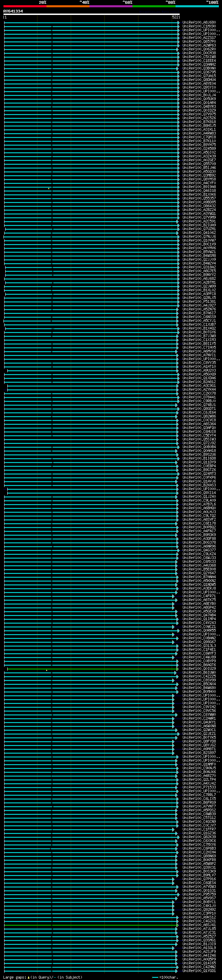222x980 pixels.
Task: Click the UniRef100_Q0IU29 label
Action: tap(199, 669)
